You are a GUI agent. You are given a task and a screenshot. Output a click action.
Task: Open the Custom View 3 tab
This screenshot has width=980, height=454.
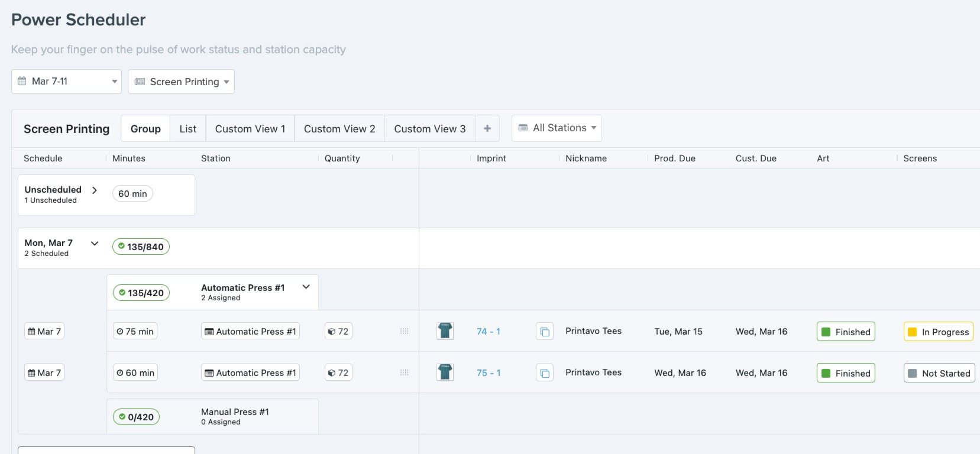click(x=430, y=129)
